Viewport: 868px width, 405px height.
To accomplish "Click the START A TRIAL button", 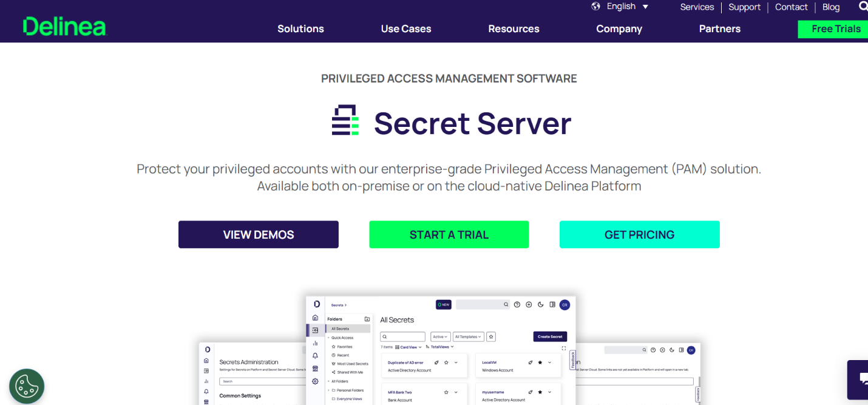I will [x=449, y=234].
